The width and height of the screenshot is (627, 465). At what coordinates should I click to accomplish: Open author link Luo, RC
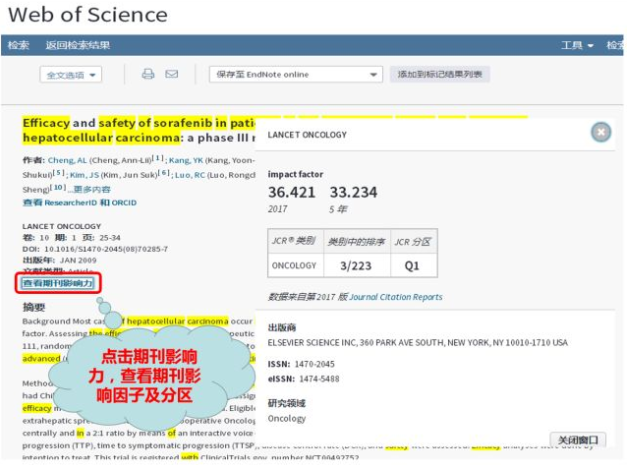pos(190,175)
